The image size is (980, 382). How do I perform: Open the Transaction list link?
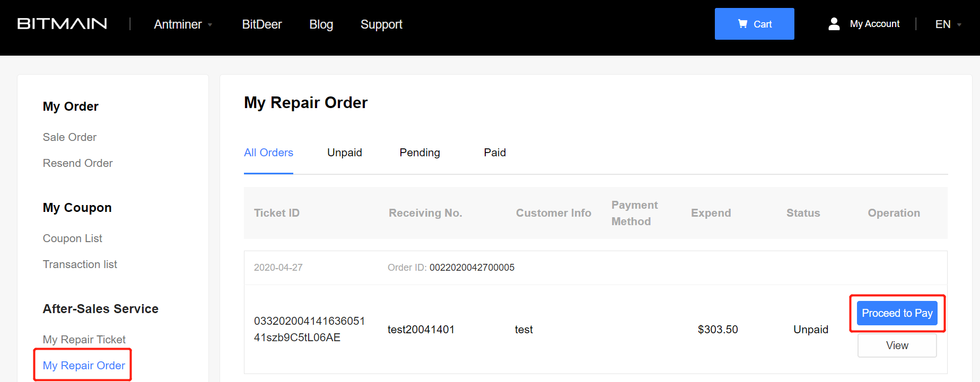[80, 264]
